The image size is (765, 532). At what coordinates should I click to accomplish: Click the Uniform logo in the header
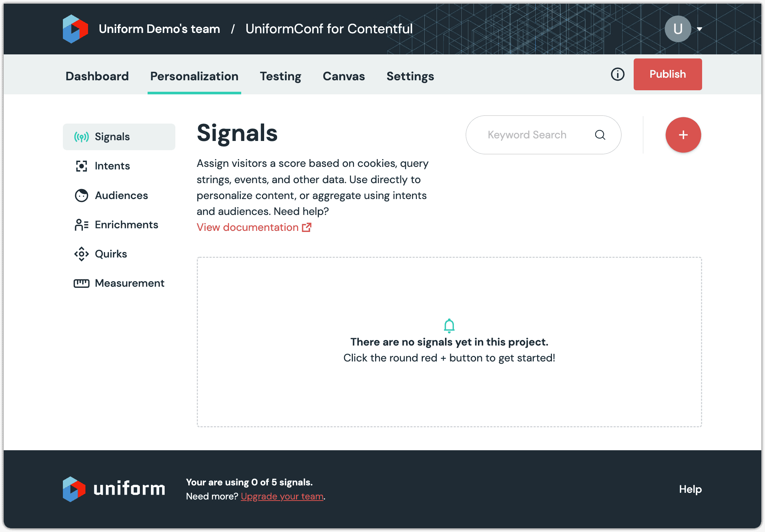coord(75,28)
